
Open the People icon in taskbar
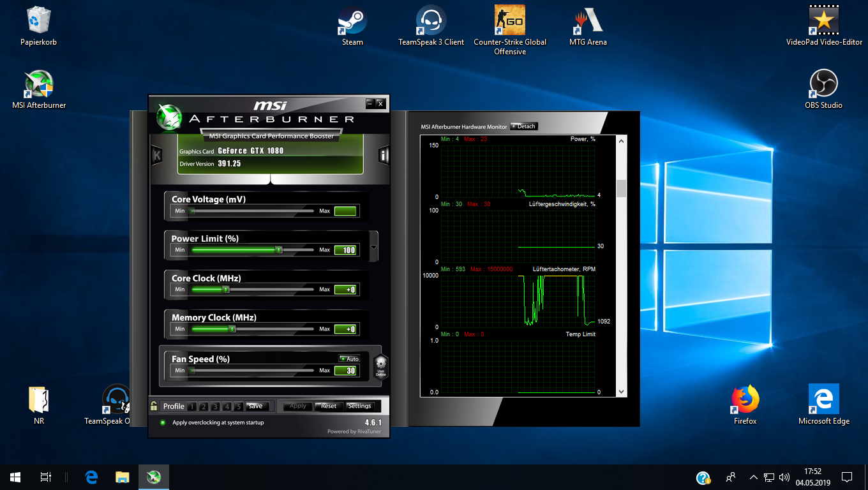[x=731, y=477]
